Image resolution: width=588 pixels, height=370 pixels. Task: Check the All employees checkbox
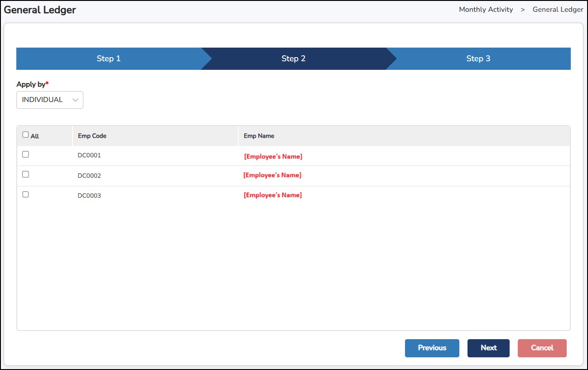point(25,135)
